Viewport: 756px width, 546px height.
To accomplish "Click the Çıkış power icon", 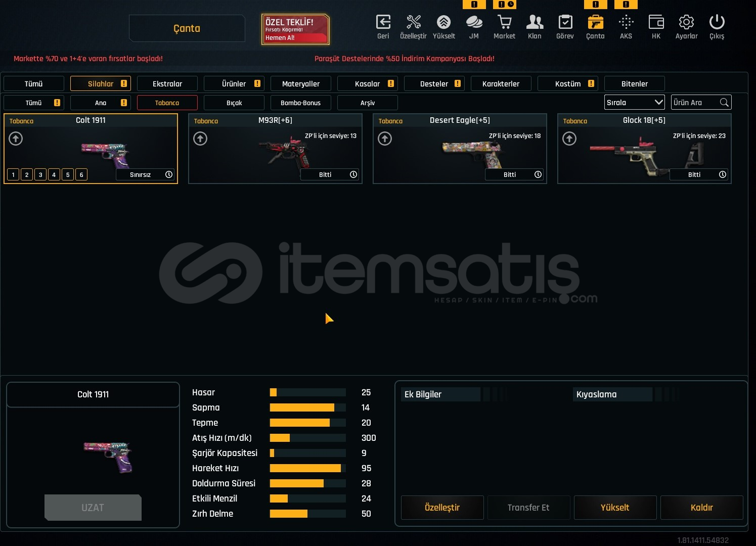I will pyautogui.click(x=717, y=22).
